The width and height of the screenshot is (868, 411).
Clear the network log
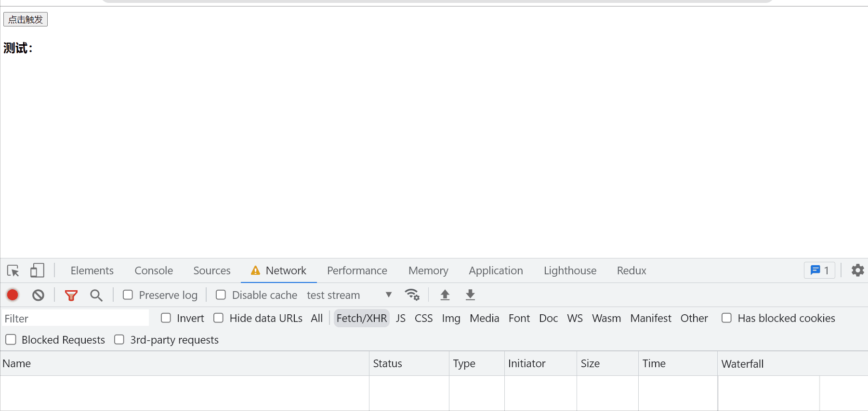(38, 295)
